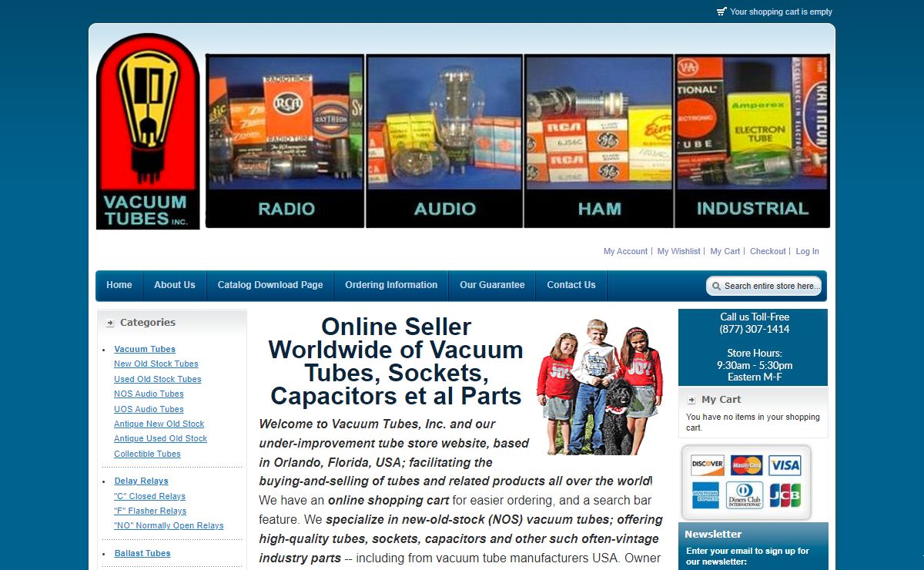Click the Newsletter heading
Viewport: 924px width, 570px height.
[713, 534]
